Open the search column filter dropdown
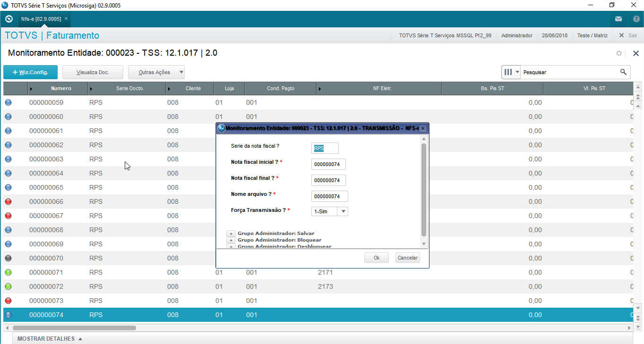This screenshot has height=344, width=644. tap(511, 72)
